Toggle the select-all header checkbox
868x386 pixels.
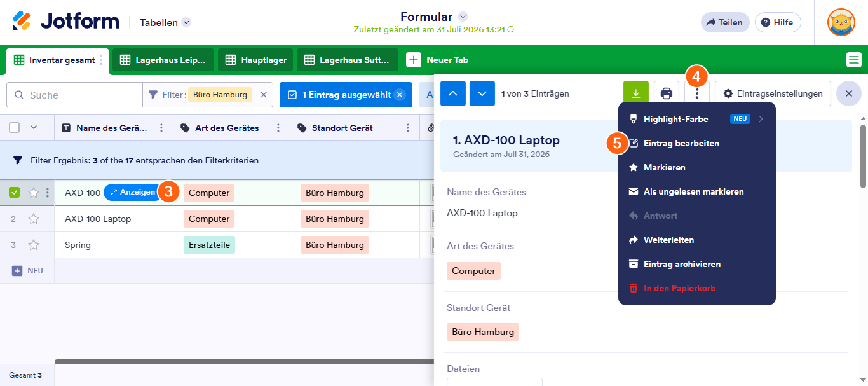[15, 127]
